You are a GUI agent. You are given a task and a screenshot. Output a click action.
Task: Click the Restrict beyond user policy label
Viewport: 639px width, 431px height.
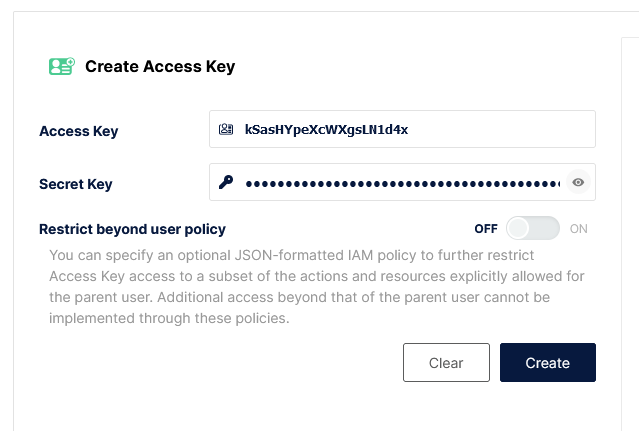point(132,228)
